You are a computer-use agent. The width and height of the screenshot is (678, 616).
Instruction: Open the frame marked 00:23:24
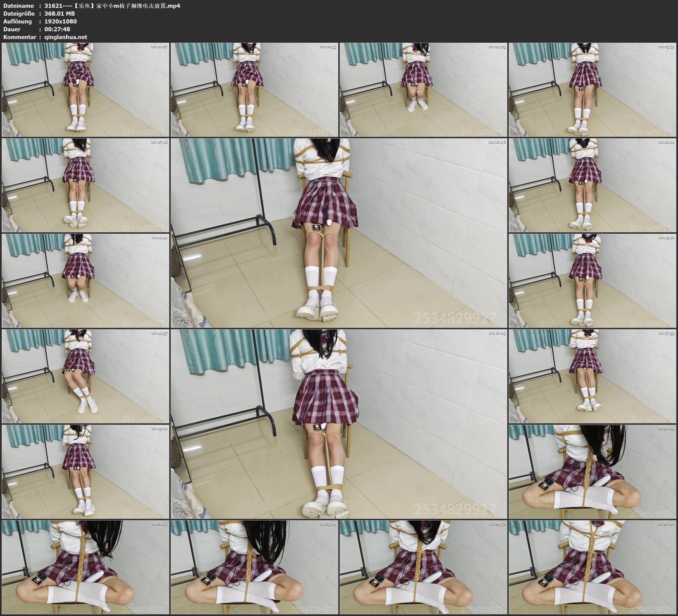coord(254,567)
